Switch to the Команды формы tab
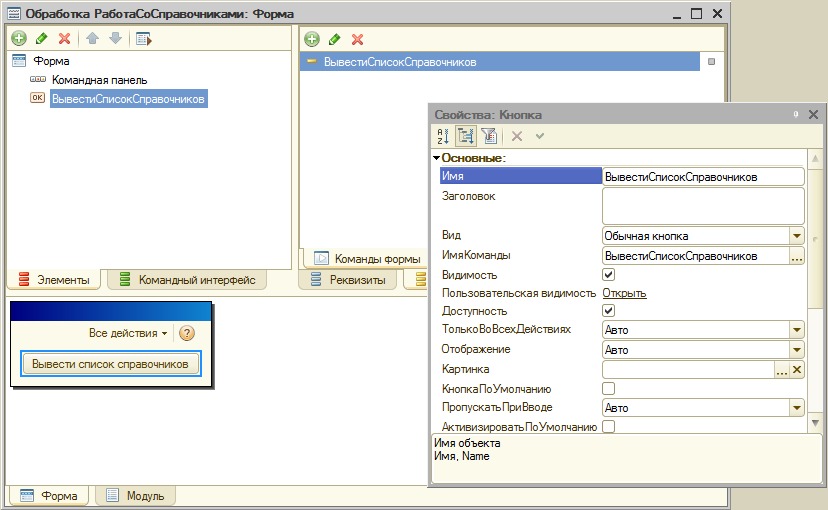828x510 pixels. tap(368, 259)
